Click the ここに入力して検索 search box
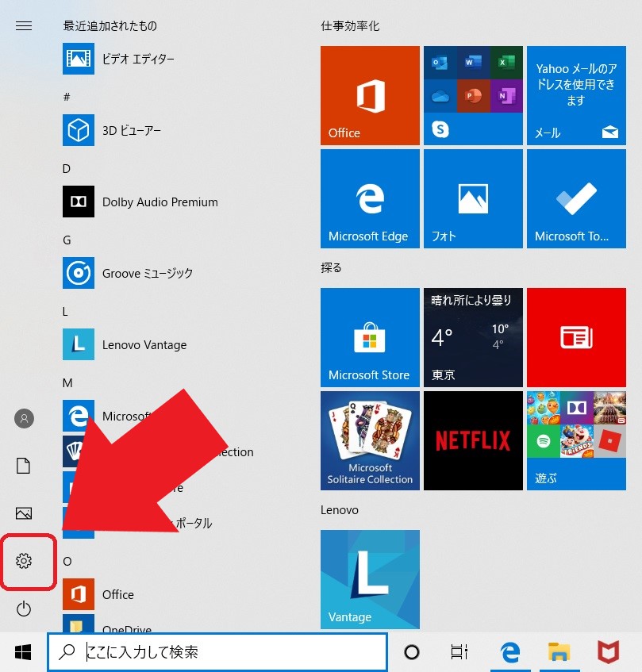The image size is (642, 672). (x=217, y=652)
